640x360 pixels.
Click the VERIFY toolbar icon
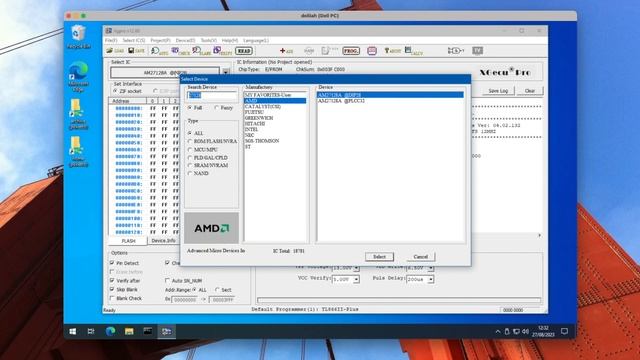[222, 51]
